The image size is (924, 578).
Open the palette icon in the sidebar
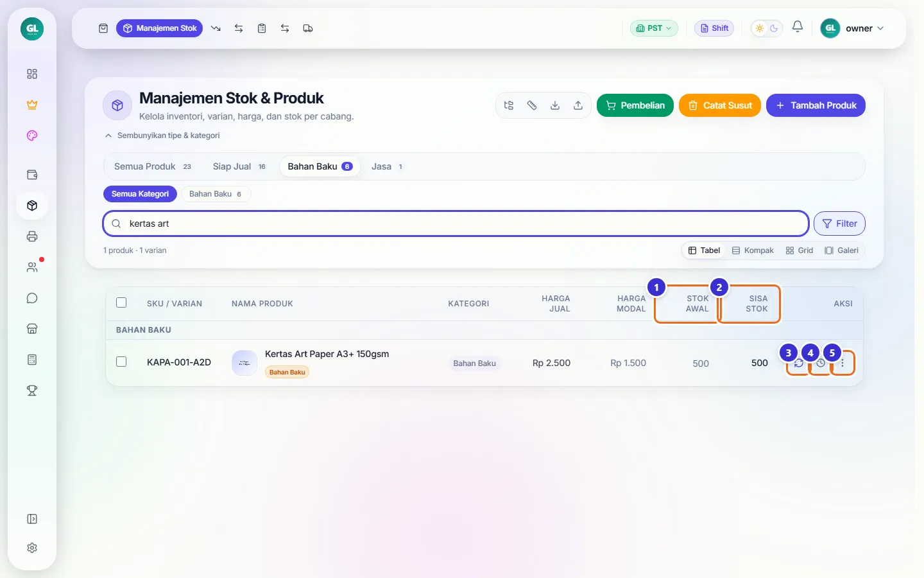click(x=32, y=136)
